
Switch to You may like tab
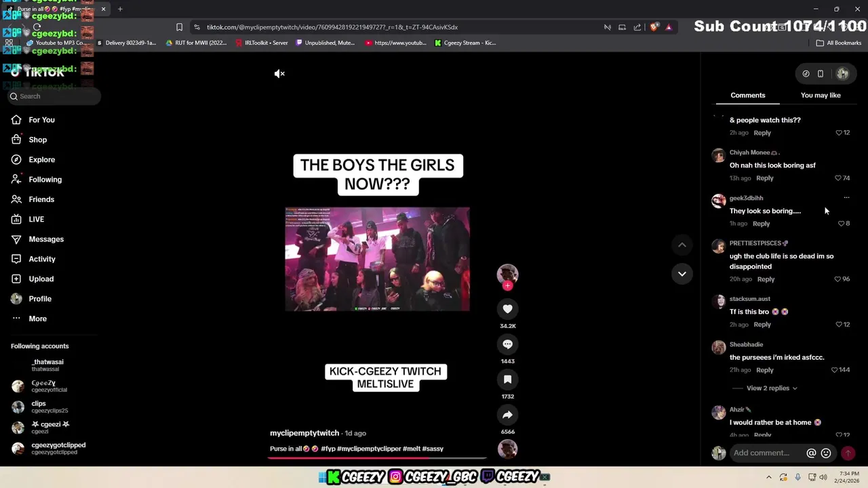coord(821,96)
